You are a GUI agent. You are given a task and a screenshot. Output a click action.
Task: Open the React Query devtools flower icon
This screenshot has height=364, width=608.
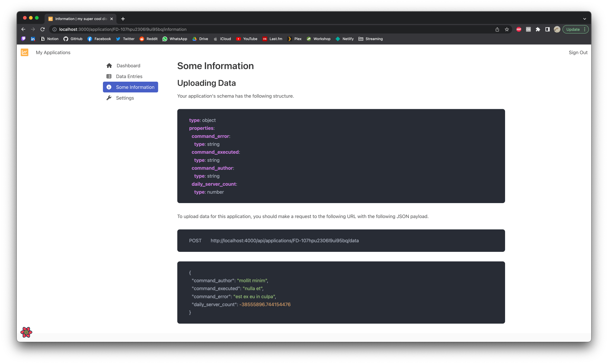[x=26, y=332]
